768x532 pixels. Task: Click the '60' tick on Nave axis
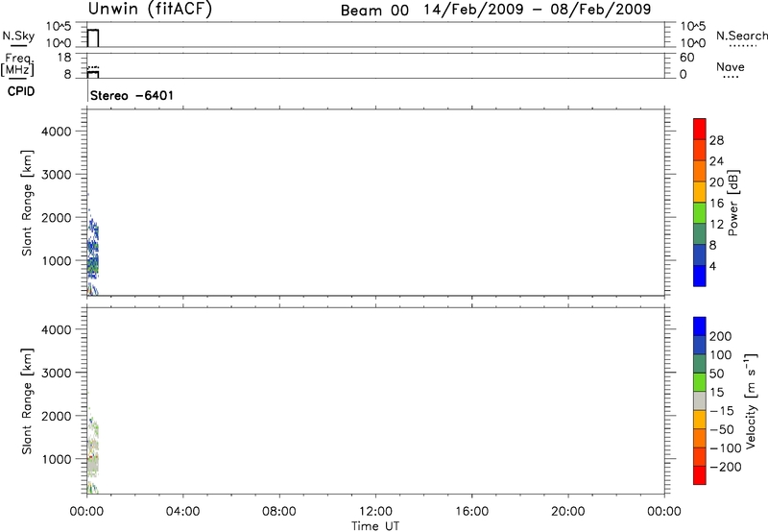click(687, 58)
